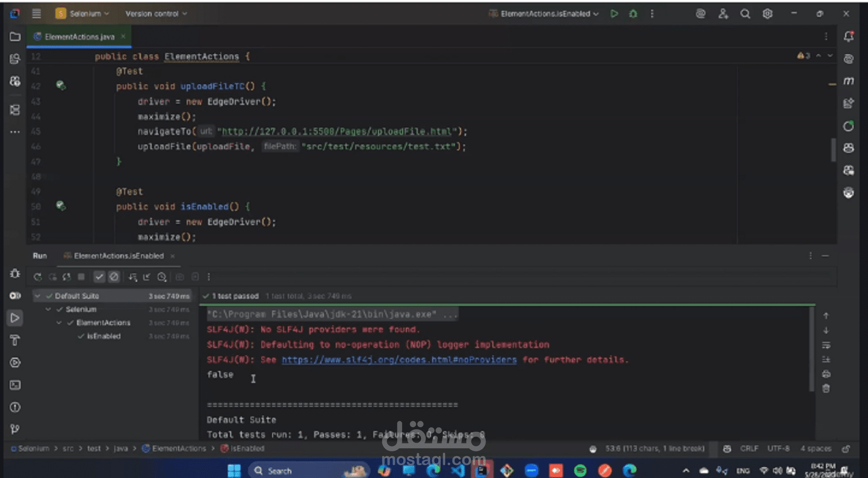Open the Notifications bell icon

(848, 36)
